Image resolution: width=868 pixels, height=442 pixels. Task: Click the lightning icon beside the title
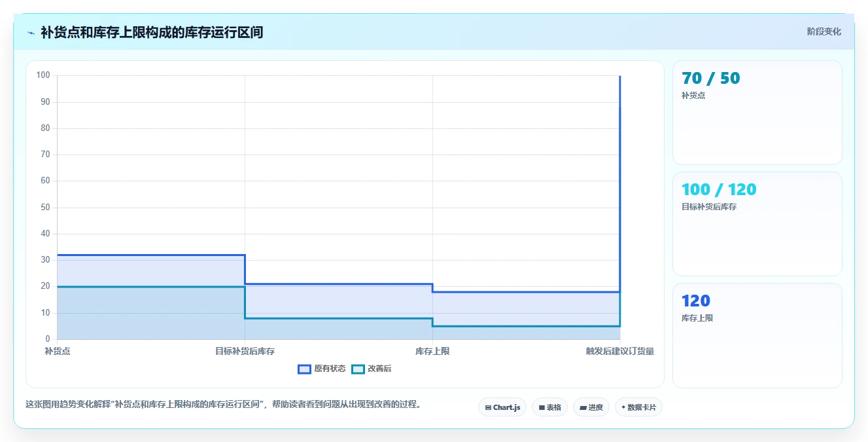tap(31, 32)
